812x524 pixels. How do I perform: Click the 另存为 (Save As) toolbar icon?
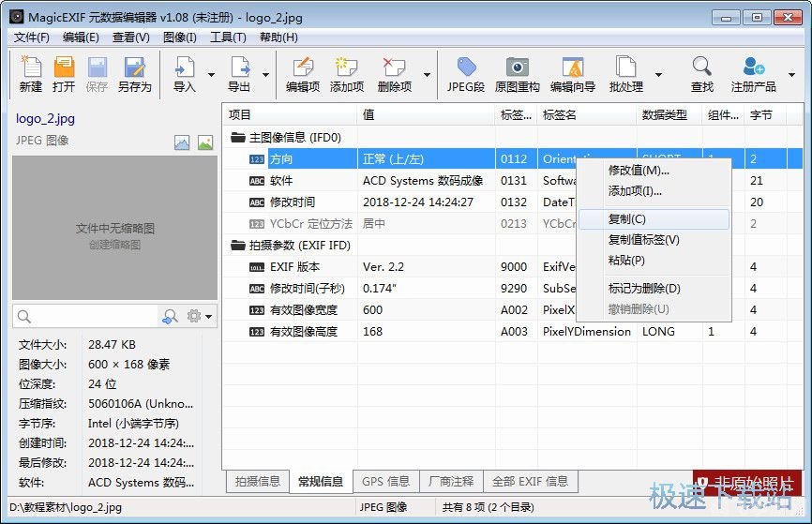(134, 75)
